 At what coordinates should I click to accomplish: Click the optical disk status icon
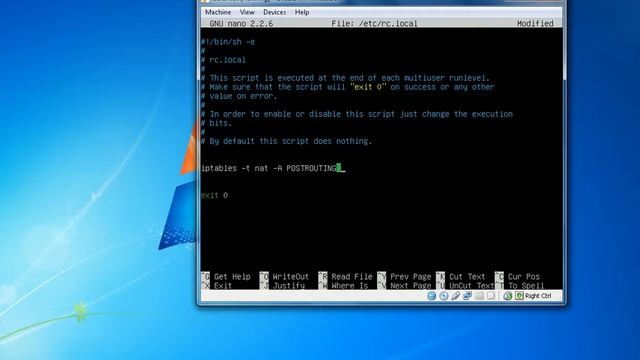[444, 296]
